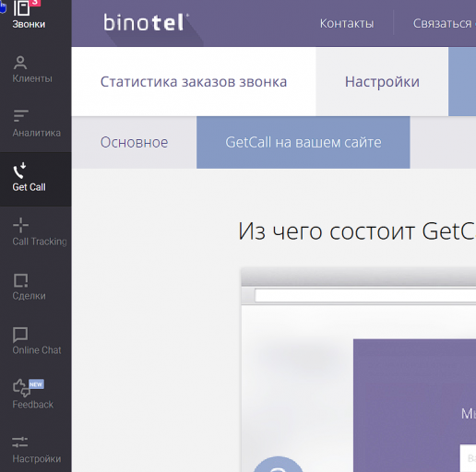Click the Online Chat sidebar label
The width and height of the screenshot is (476, 472).
click(37, 350)
